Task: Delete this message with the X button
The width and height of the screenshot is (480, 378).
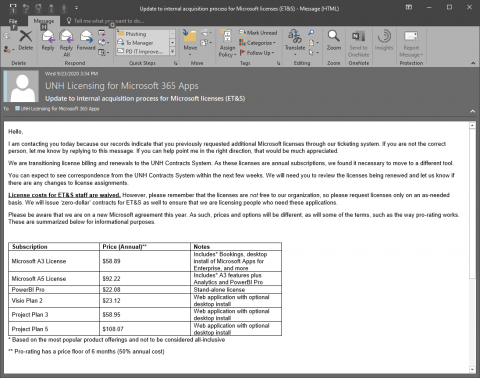Action: 26,40
